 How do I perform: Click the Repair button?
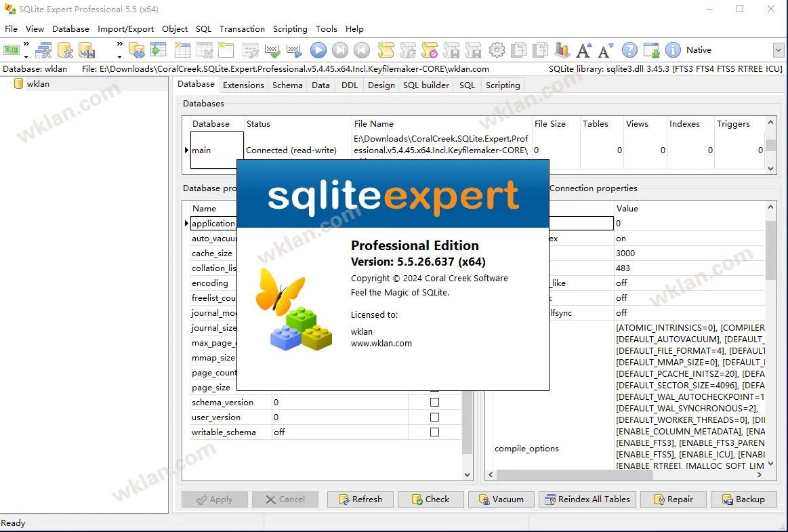[673, 499]
